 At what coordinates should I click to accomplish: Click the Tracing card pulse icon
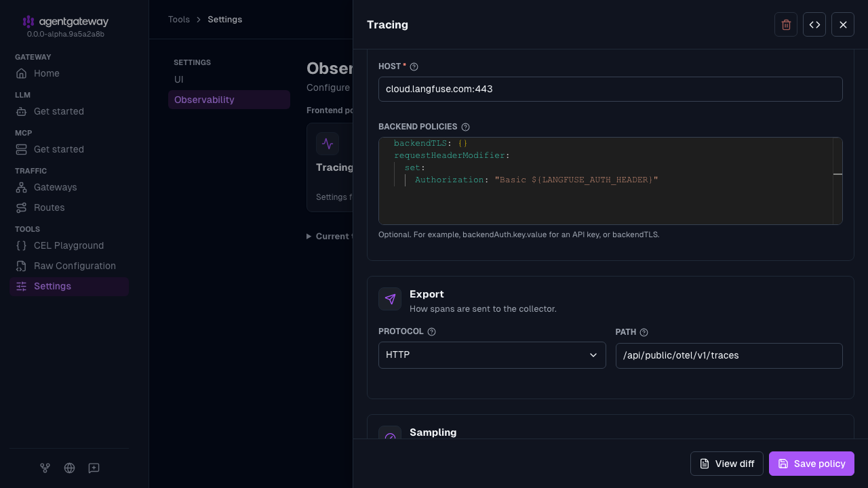point(328,144)
